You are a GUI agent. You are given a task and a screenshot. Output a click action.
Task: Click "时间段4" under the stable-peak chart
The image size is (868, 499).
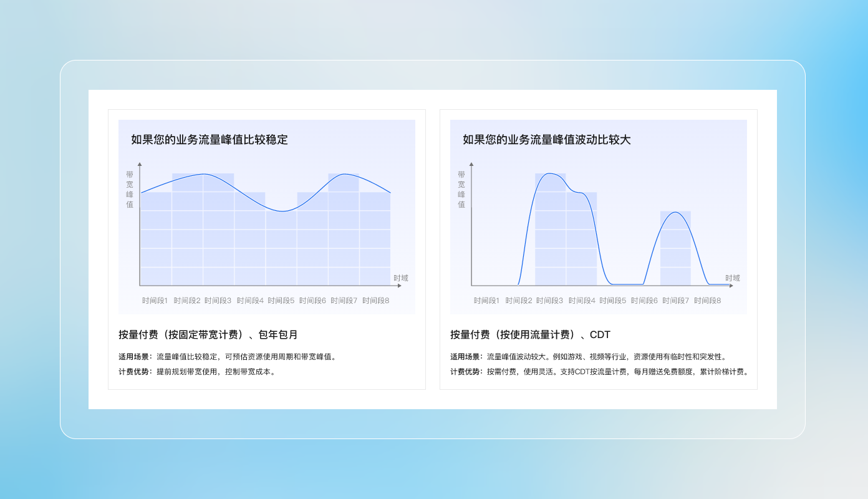tap(250, 301)
